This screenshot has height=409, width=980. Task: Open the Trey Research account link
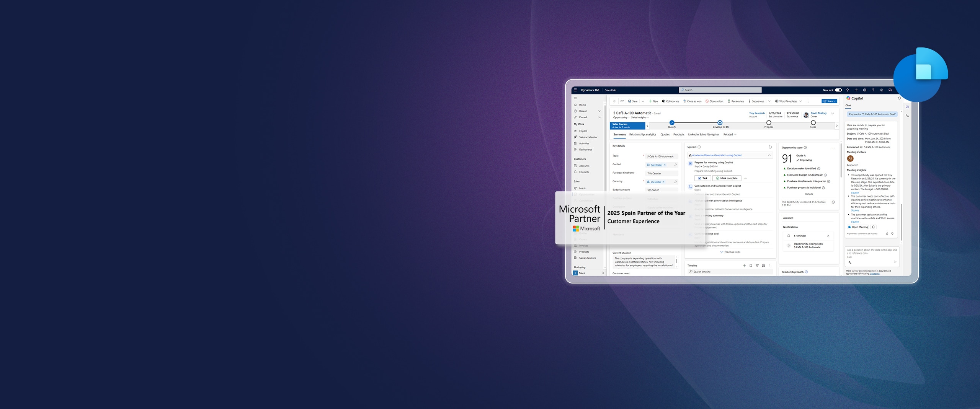pos(757,113)
